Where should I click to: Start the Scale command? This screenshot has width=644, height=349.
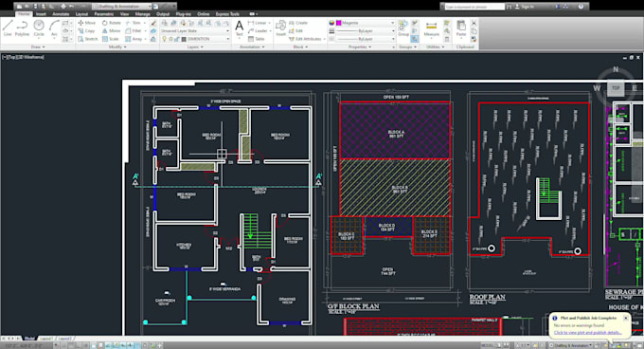click(x=111, y=39)
